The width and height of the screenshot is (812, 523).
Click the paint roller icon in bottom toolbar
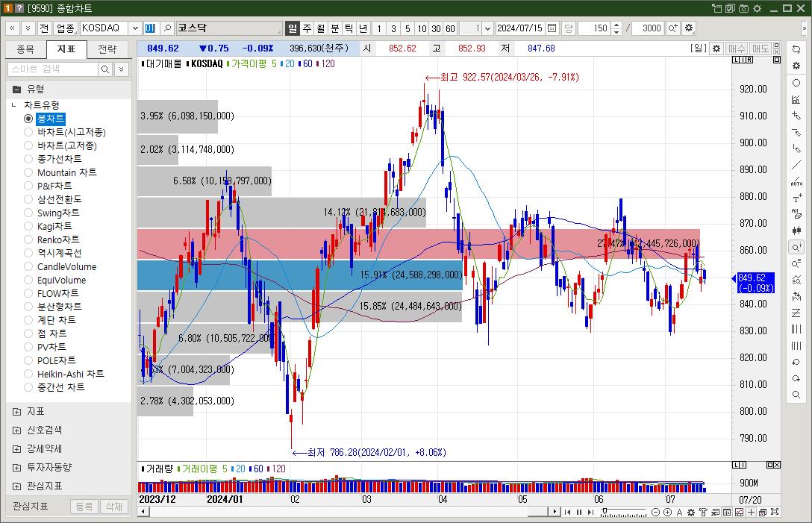coord(703,512)
